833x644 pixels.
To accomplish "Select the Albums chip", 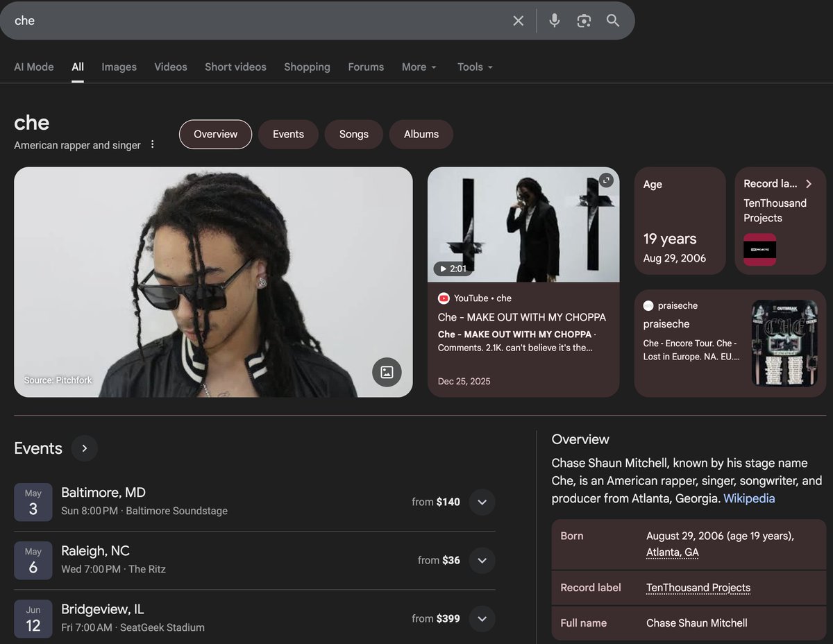I will [x=421, y=134].
